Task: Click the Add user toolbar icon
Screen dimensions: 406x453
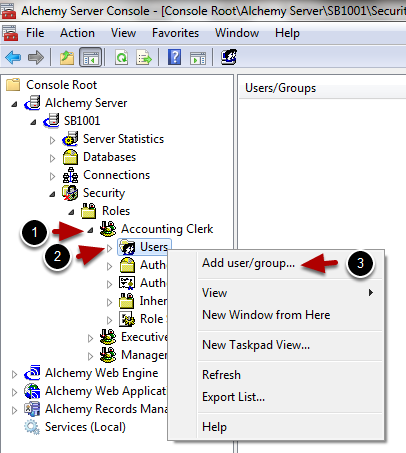Action: 229,57
